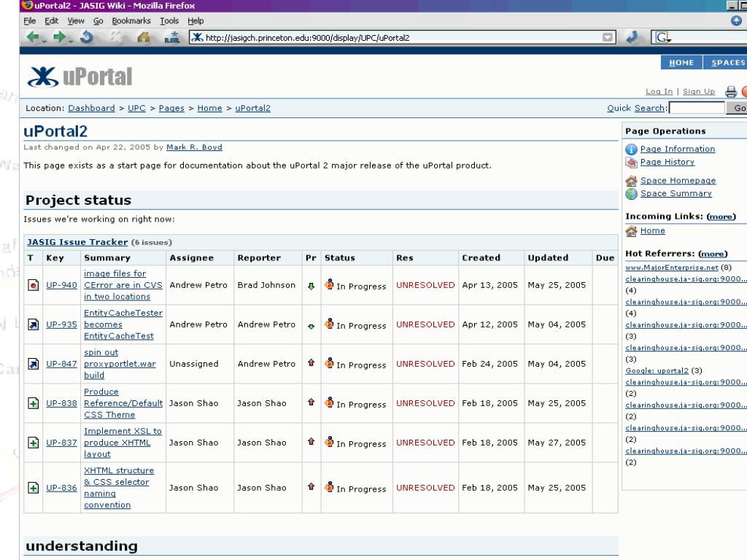
Task: Click the Hot Referrers (more) link
Action: pos(713,254)
